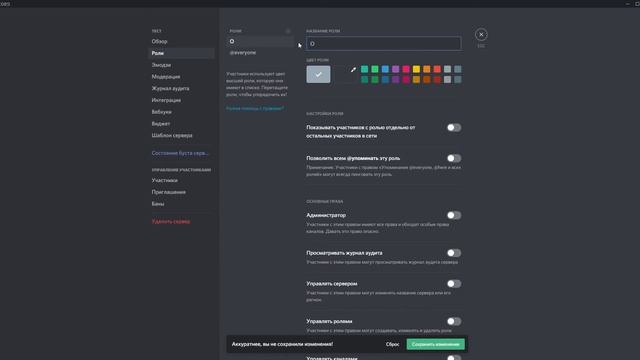Pick the bright blue swatch in top row
The image size is (640, 360).
click(x=385, y=69)
